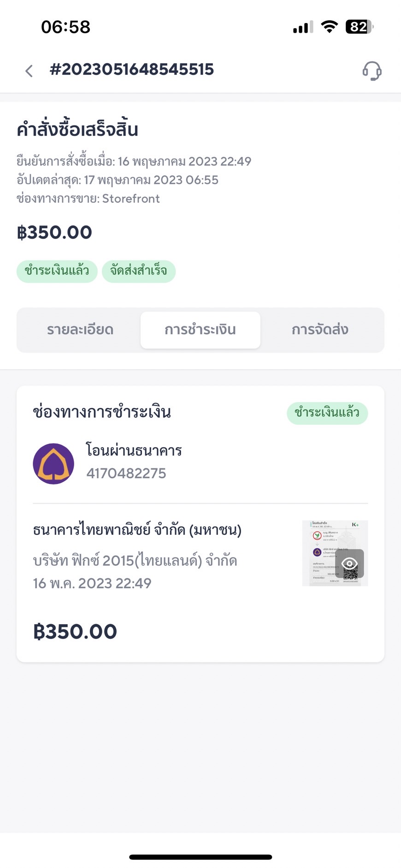The image size is (401, 868).
Task: Switch to the รายละเอียด tab
Action: pyautogui.click(x=80, y=330)
